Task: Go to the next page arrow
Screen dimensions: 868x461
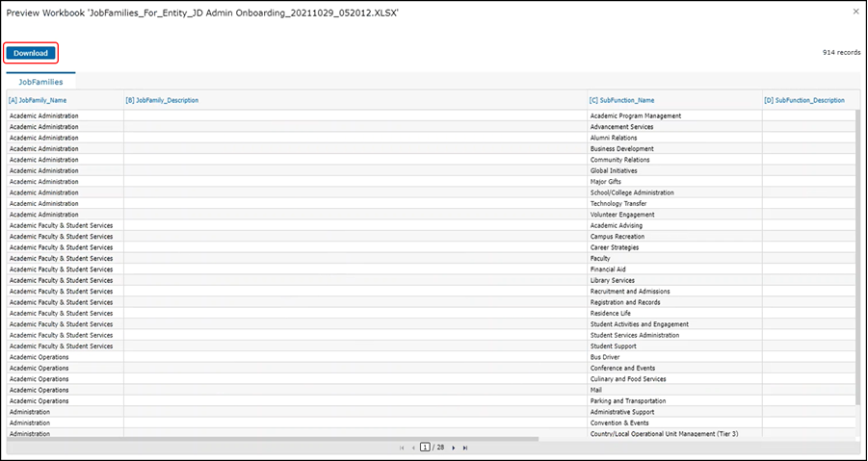Action: coord(454,448)
